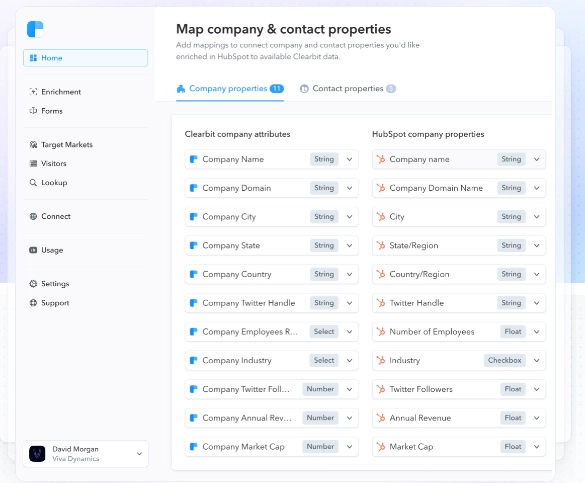
Task: Expand the Twitter Followers chevron
Action: [x=536, y=389]
